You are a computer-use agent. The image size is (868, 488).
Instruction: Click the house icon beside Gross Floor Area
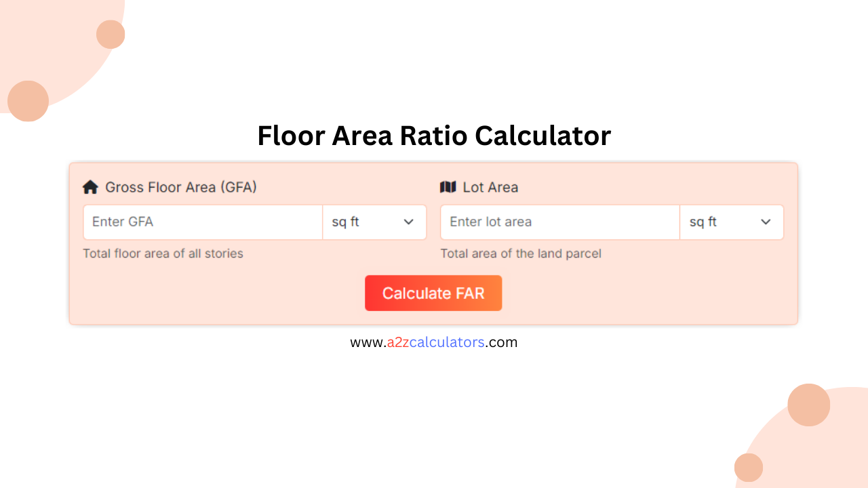pos(90,186)
